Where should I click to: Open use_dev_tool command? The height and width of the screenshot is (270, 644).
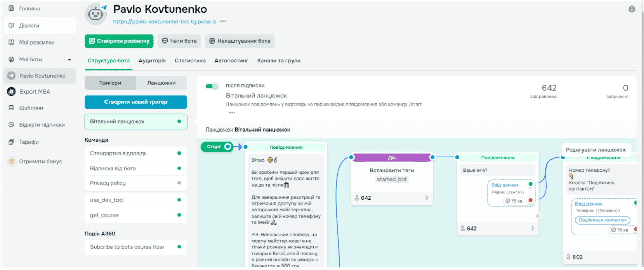[x=136, y=200]
